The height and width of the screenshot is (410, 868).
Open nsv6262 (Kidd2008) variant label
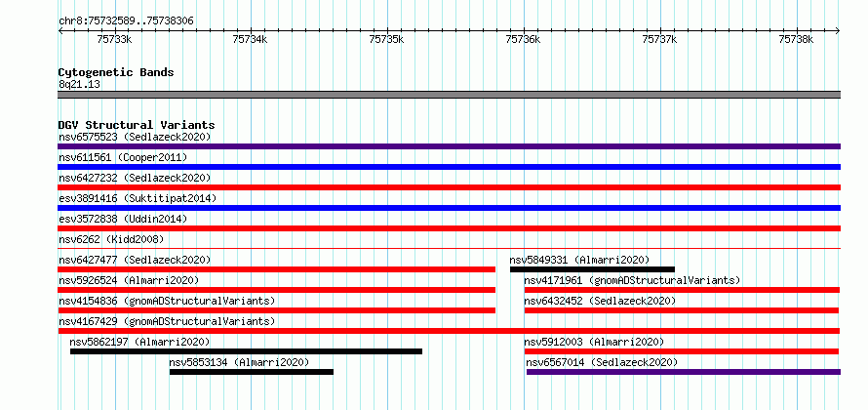click(111, 239)
